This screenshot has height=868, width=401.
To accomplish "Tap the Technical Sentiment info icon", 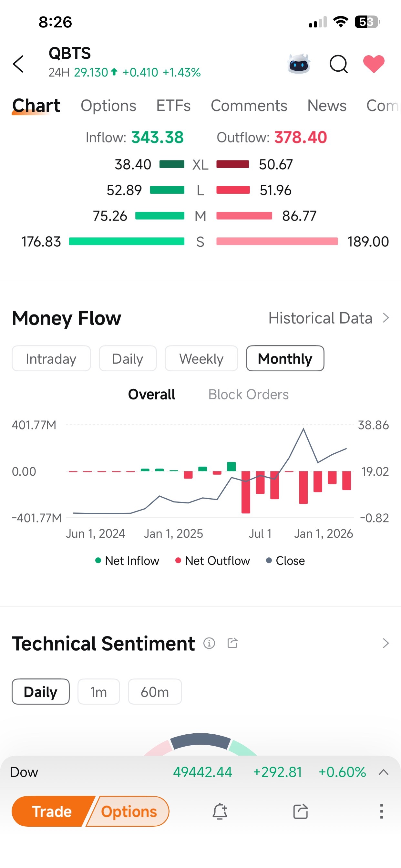I will click(x=209, y=643).
